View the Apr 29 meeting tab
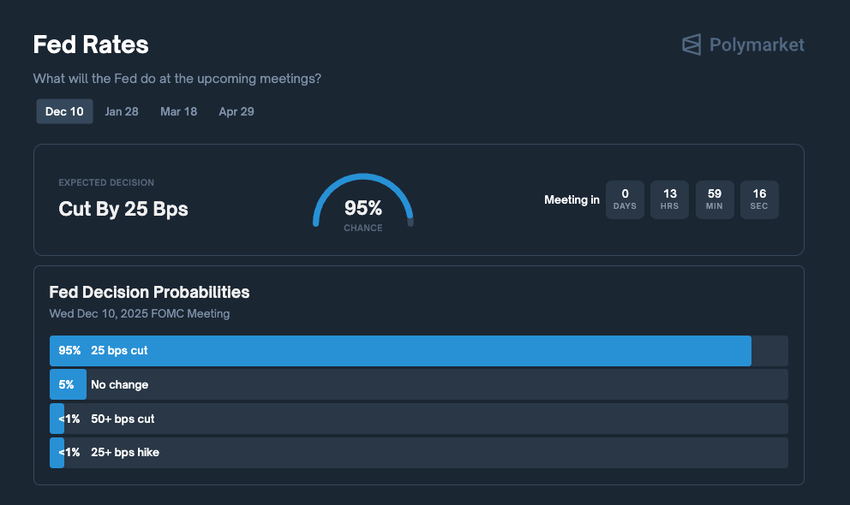The image size is (850, 505). click(x=236, y=111)
